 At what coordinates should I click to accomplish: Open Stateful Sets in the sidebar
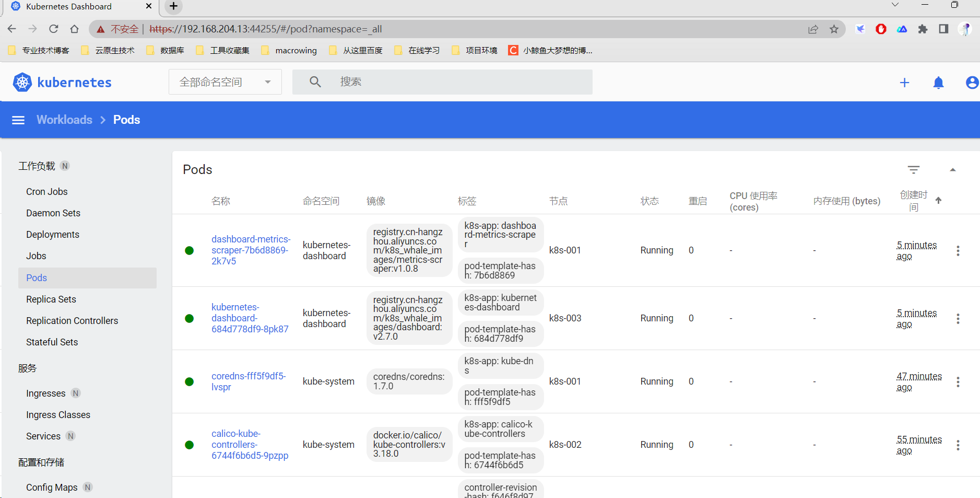tap(52, 342)
